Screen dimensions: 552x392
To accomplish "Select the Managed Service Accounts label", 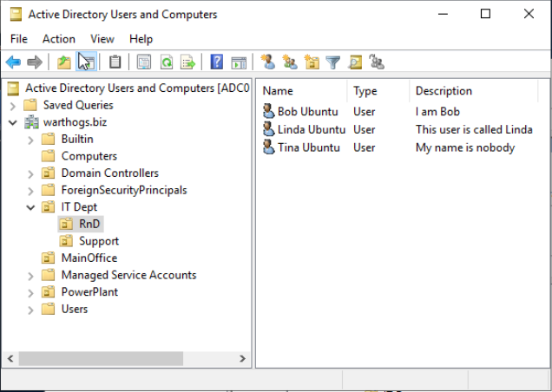I will 128,275.
